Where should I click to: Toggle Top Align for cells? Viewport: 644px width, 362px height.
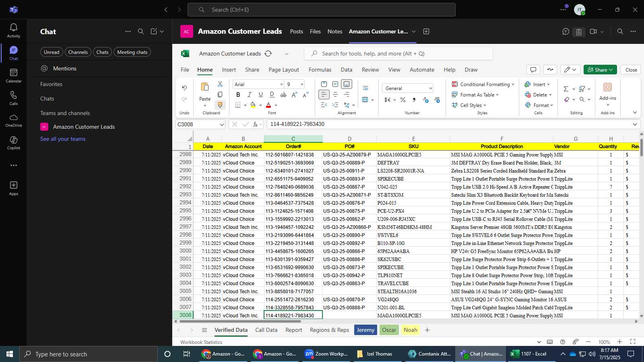point(324,84)
